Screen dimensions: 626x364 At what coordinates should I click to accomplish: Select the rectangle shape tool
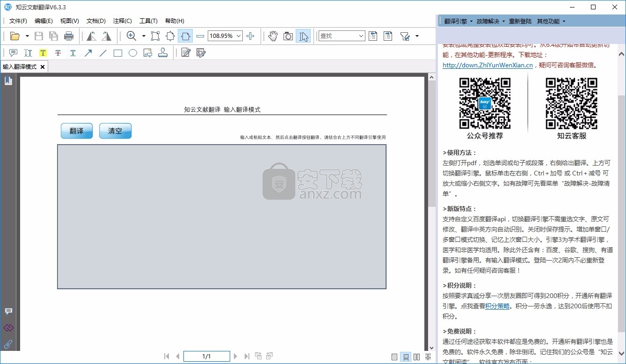click(x=118, y=53)
